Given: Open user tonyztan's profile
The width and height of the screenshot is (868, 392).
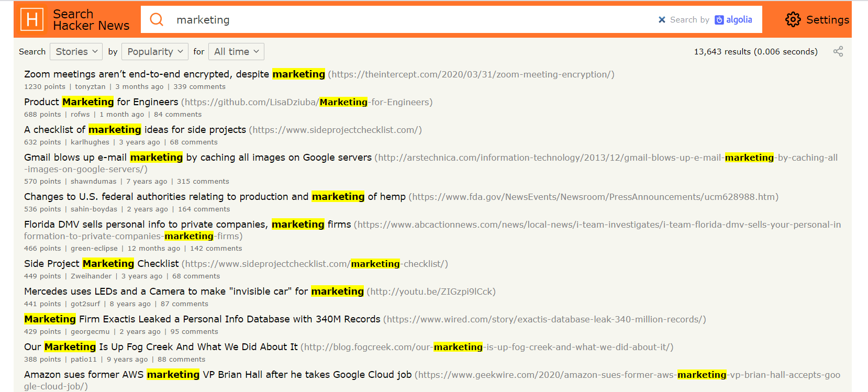Looking at the screenshot, I should 90,87.
